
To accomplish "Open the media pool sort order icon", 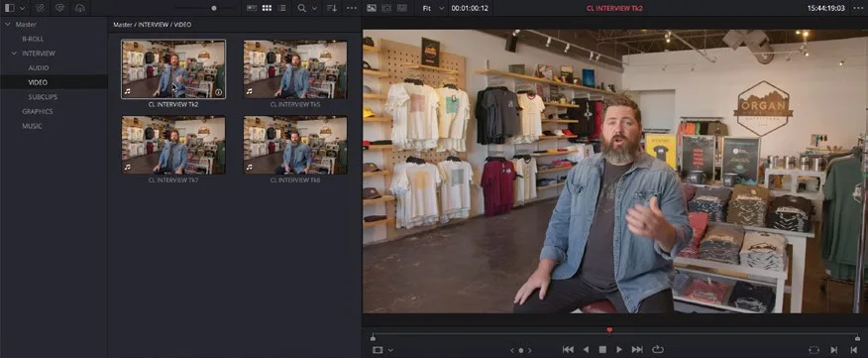I will tap(332, 8).
